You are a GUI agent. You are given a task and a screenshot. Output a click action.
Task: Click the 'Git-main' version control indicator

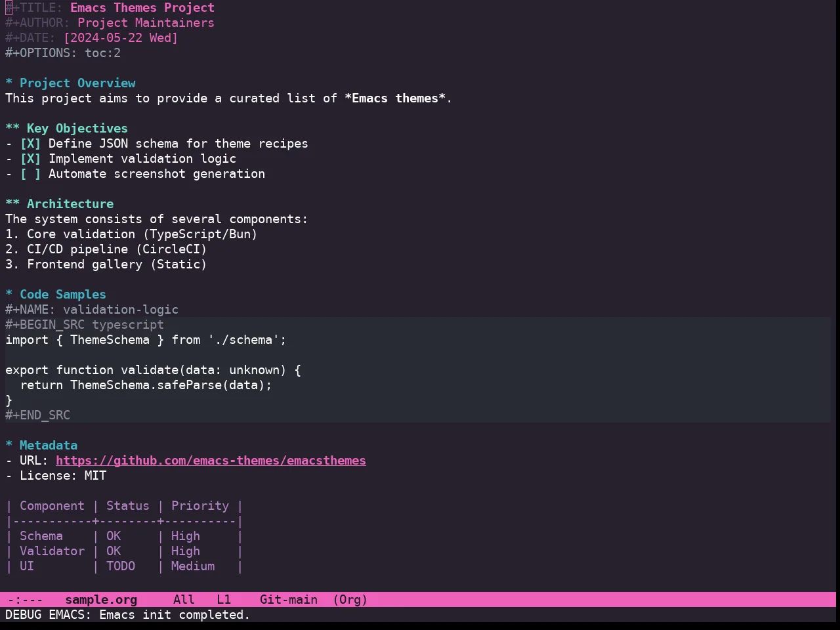coord(289,600)
